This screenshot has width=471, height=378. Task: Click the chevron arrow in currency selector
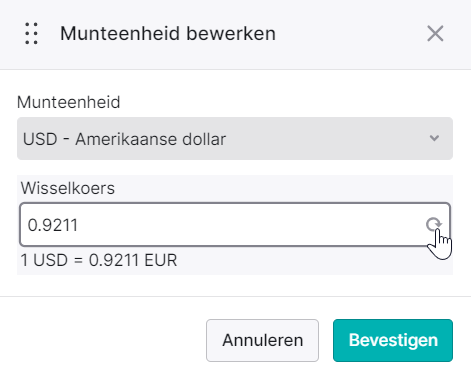pyautogui.click(x=434, y=138)
